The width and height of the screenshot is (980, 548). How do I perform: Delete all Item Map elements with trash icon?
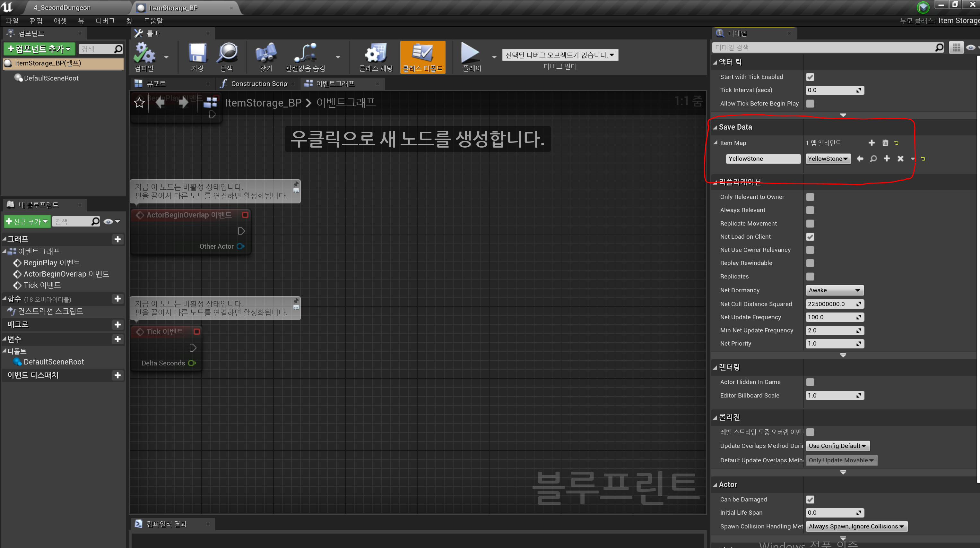(885, 142)
